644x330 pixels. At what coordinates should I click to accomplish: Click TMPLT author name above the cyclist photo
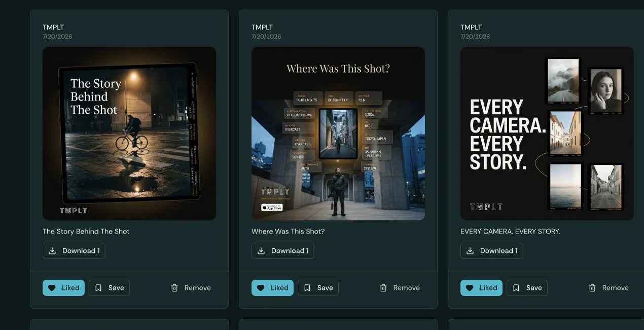(53, 27)
